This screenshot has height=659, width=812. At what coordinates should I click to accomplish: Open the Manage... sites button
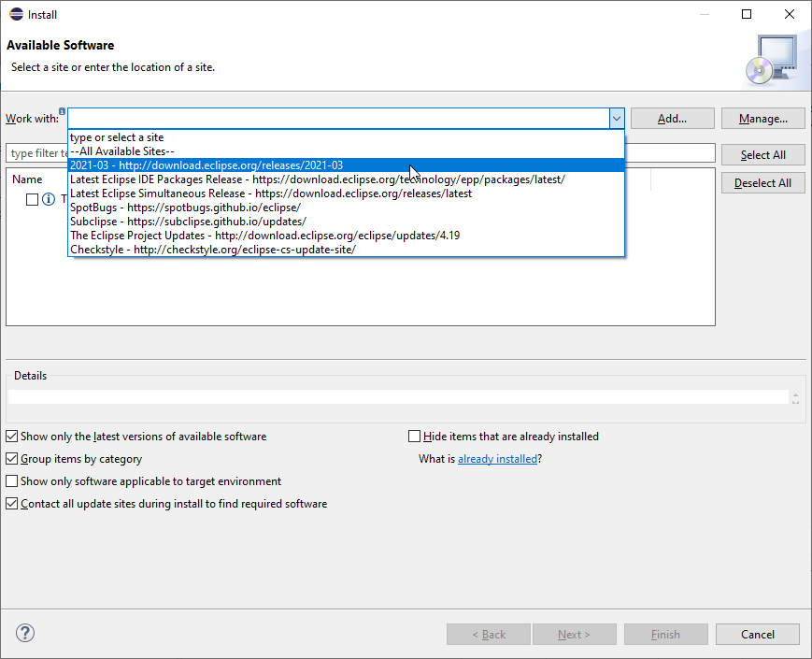[x=762, y=119]
